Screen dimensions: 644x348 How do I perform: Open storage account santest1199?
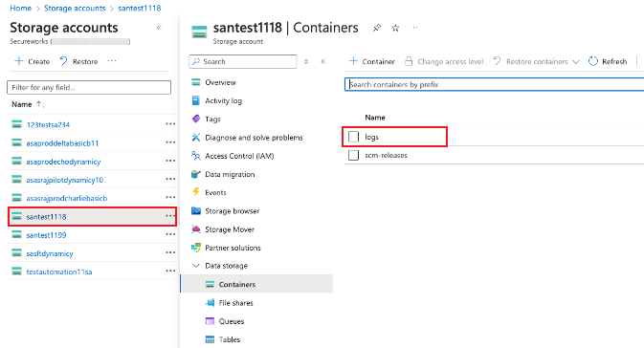point(46,235)
